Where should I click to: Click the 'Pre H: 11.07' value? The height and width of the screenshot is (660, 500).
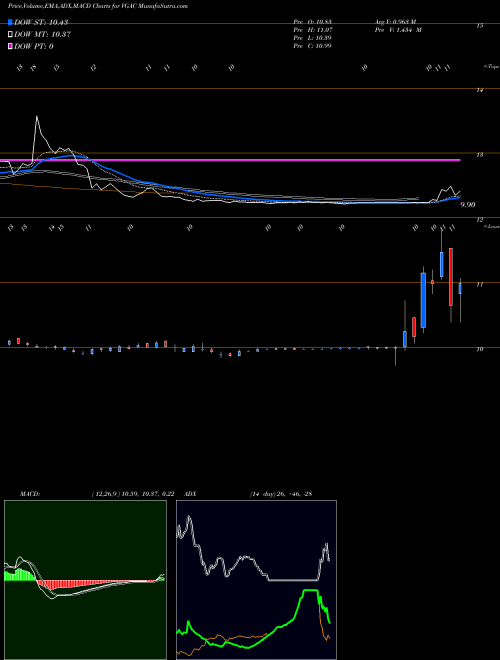coord(313,30)
